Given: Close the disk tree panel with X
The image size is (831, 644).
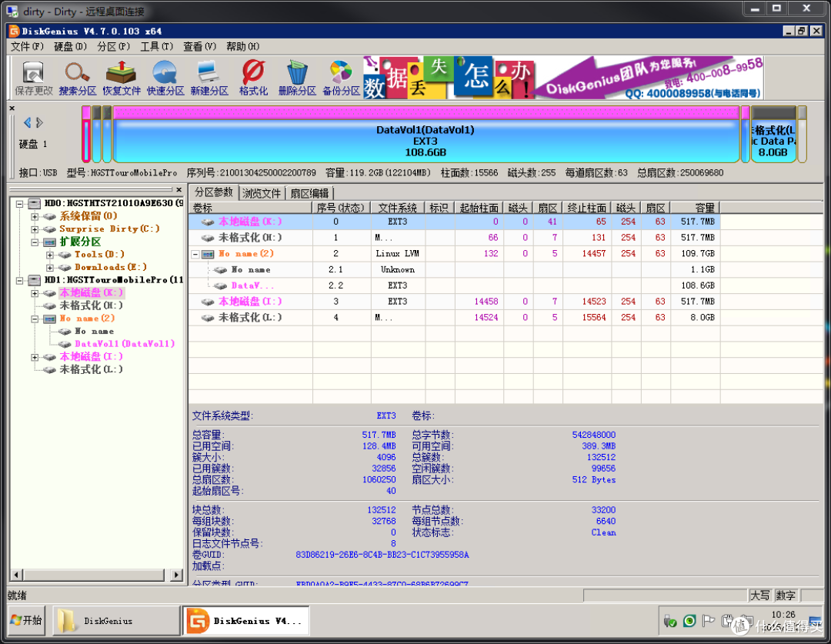Looking at the screenshot, I should (179, 189).
